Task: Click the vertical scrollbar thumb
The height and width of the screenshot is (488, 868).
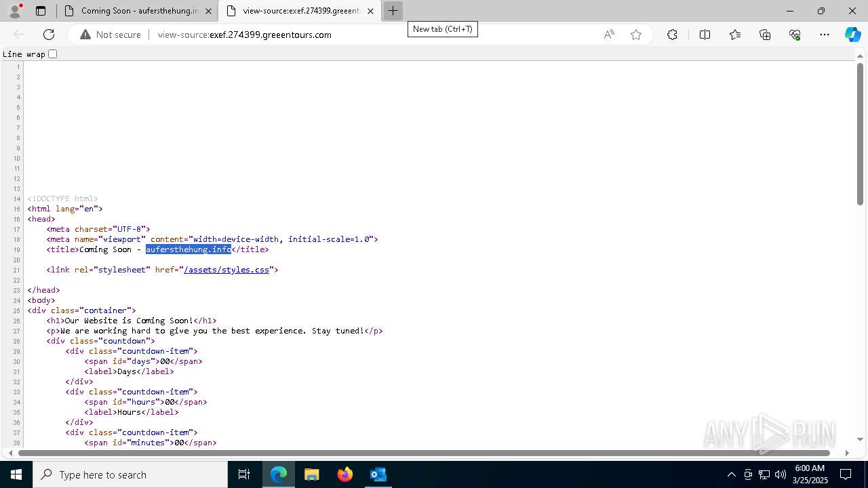Action: point(860,134)
